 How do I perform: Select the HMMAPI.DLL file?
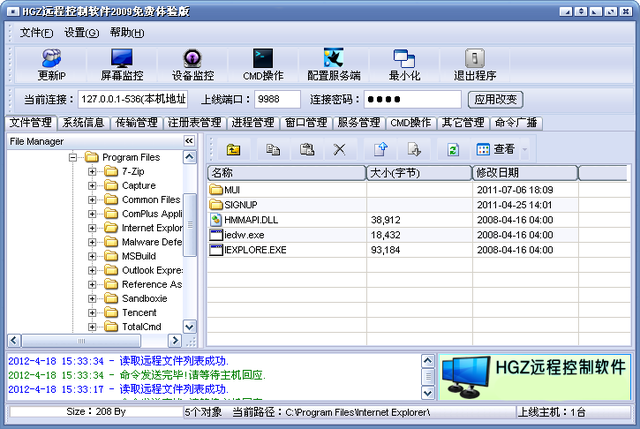419,220
